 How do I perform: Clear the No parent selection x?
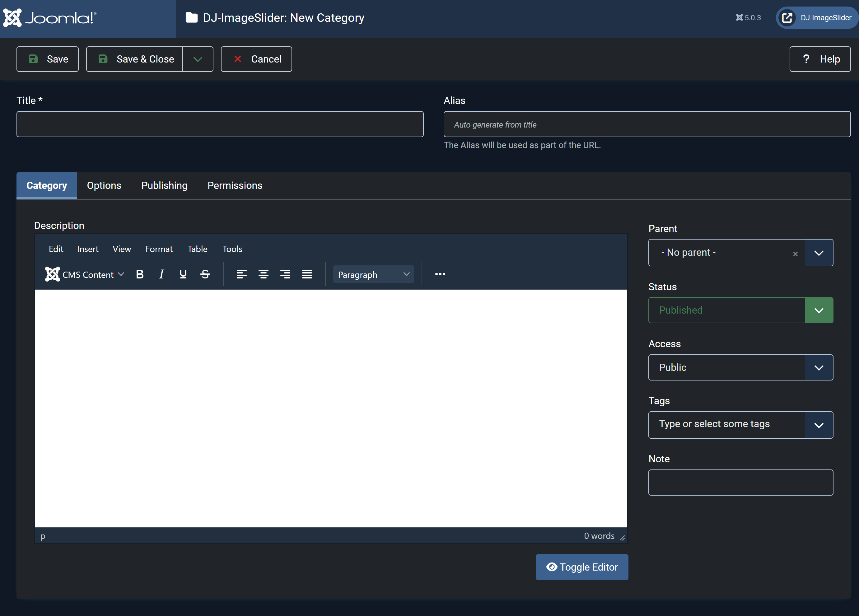[x=795, y=254]
